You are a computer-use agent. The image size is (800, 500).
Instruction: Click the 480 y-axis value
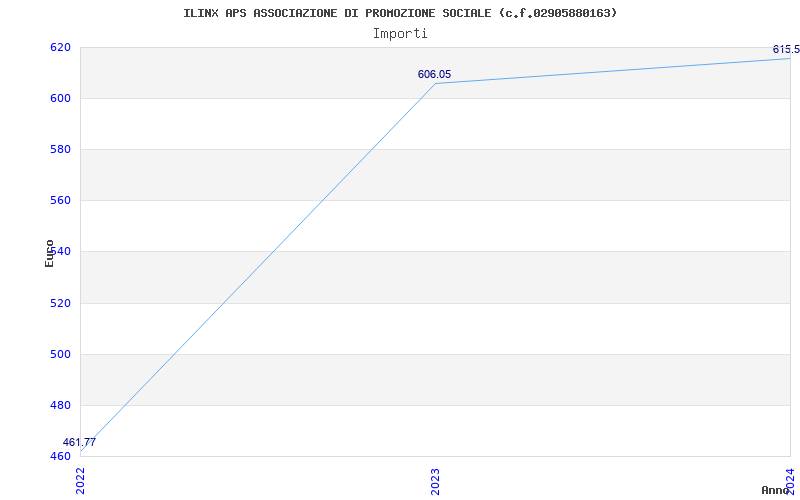click(60, 405)
